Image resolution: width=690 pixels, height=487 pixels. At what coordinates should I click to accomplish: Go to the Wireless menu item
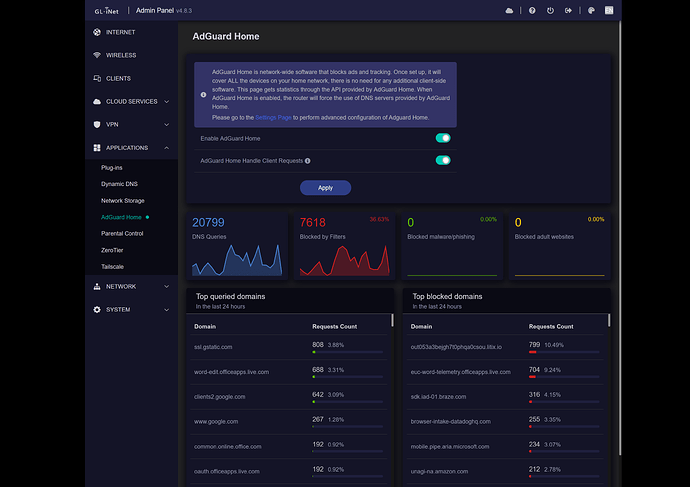pos(120,55)
